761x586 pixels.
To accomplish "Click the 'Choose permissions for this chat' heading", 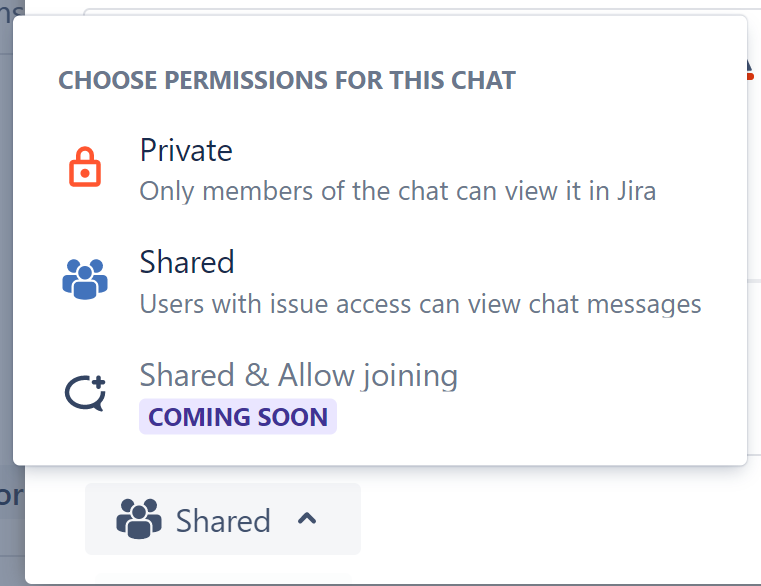I will click(287, 81).
